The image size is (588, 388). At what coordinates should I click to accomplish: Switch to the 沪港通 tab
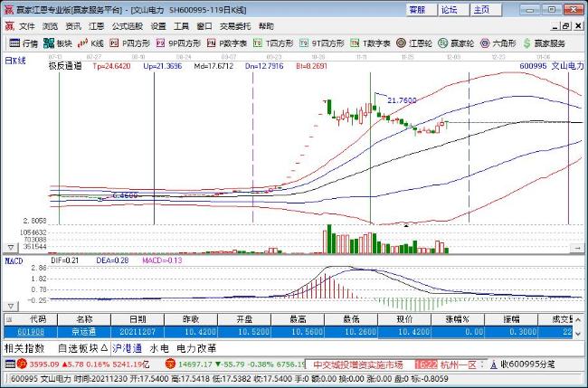click(x=128, y=348)
